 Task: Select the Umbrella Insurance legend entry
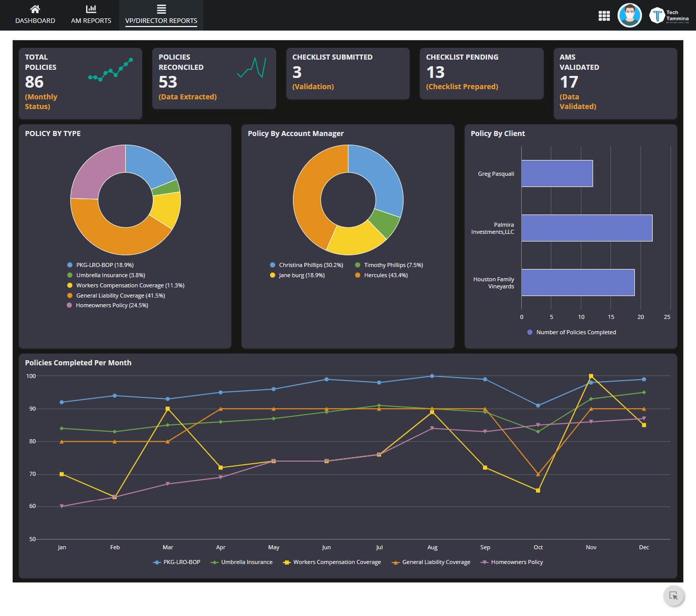pyautogui.click(x=110, y=275)
